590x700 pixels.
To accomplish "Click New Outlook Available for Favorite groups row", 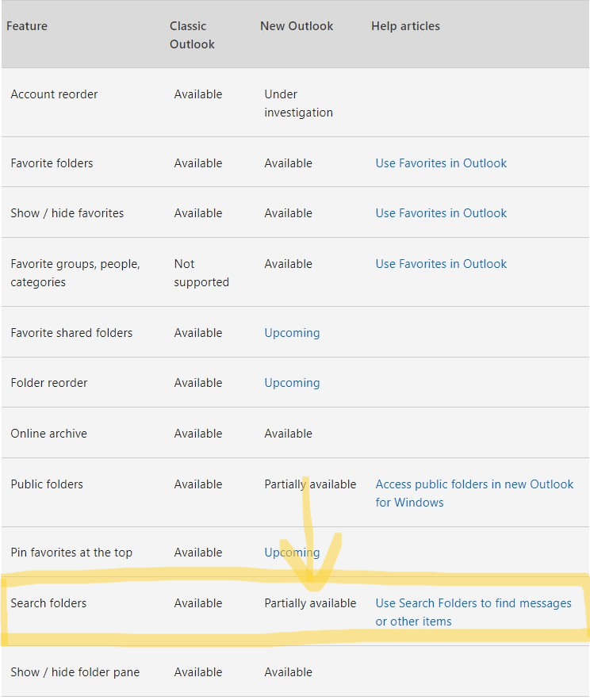I will 288,264.
